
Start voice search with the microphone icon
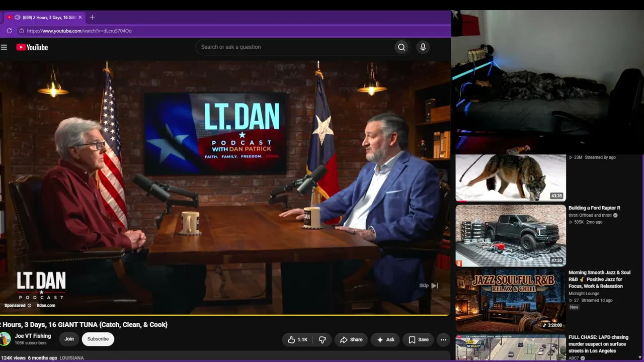(x=423, y=47)
